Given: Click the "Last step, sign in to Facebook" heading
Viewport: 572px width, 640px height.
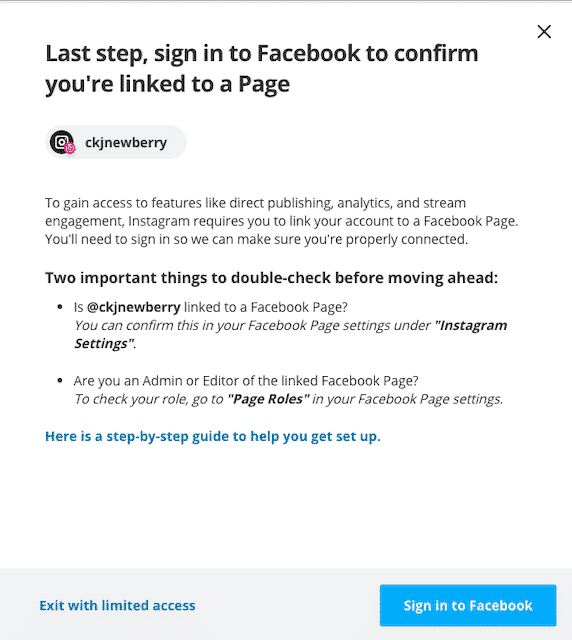Looking at the screenshot, I should (261, 69).
